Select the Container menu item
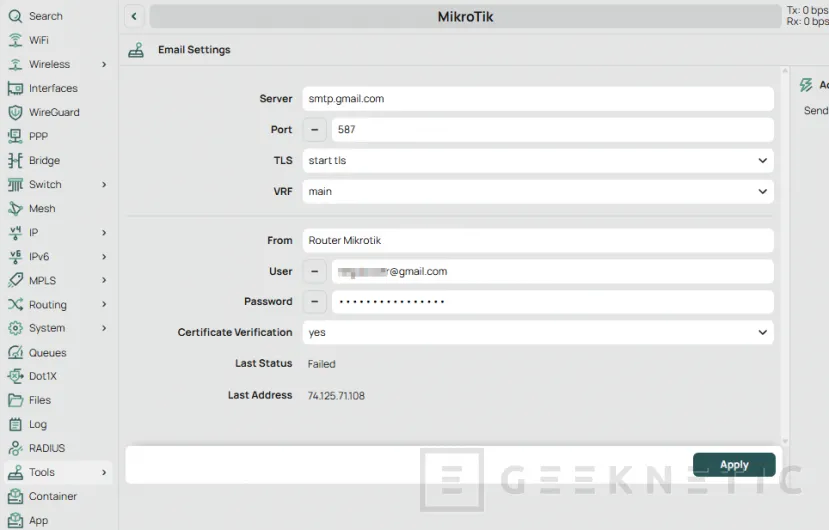This screenshot has width=829, height=530. coord(58,496)
